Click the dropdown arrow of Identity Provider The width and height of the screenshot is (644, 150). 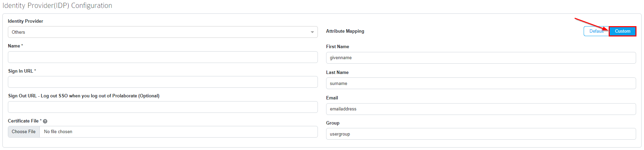point(312,32)
